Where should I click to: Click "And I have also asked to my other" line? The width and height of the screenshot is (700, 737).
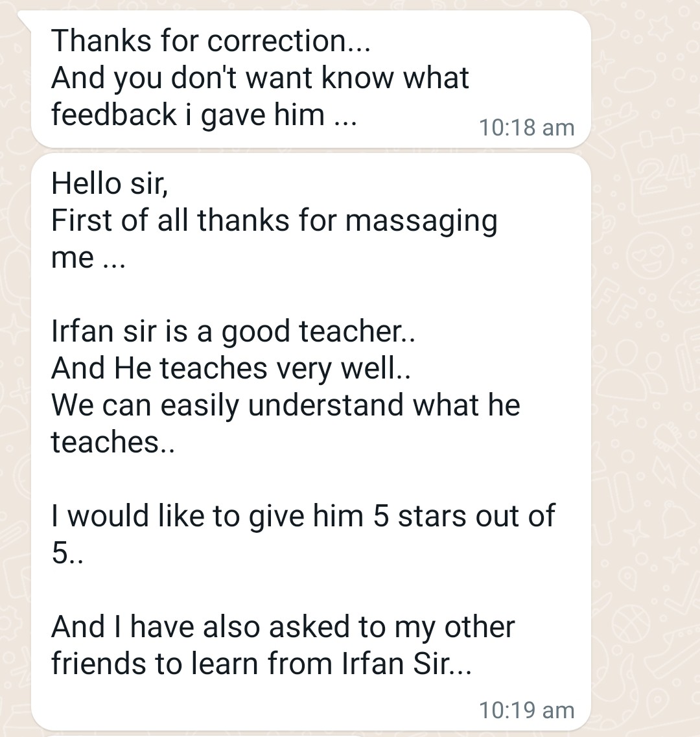pyautogui.click(x=283, y=627)
